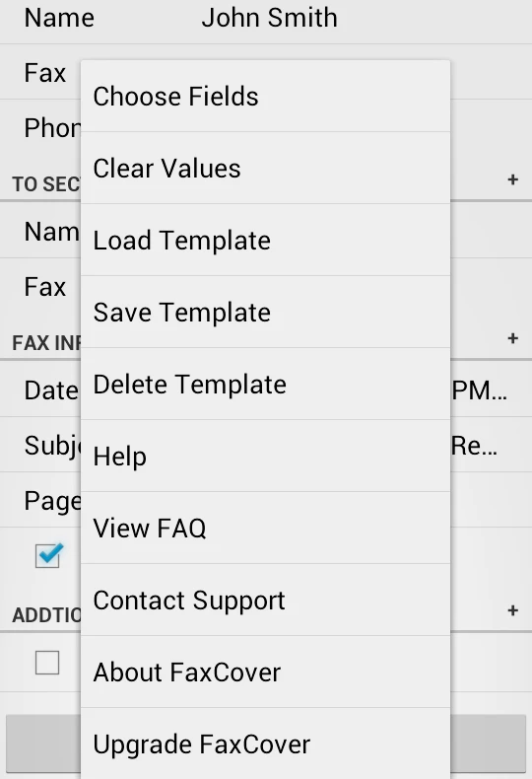The width and height of the screenshot is (532, 779).
Task: Tap the Subject value starting with Re
Action: point(474,446)
